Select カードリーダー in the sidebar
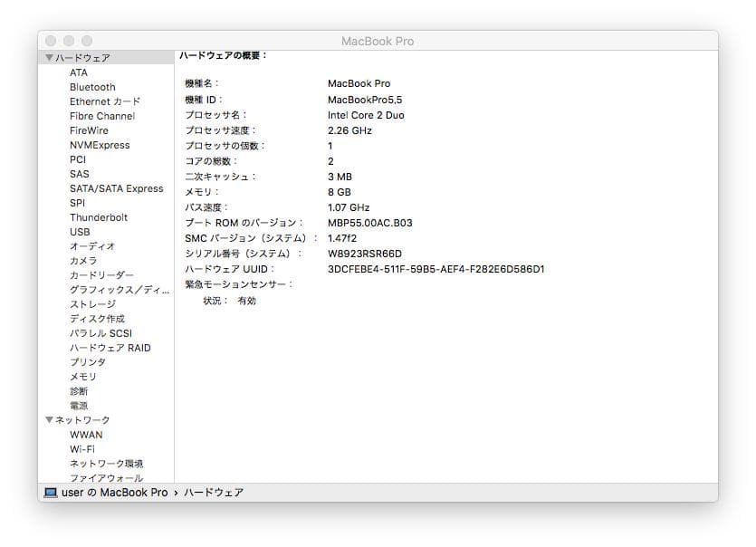 [101, 275]
